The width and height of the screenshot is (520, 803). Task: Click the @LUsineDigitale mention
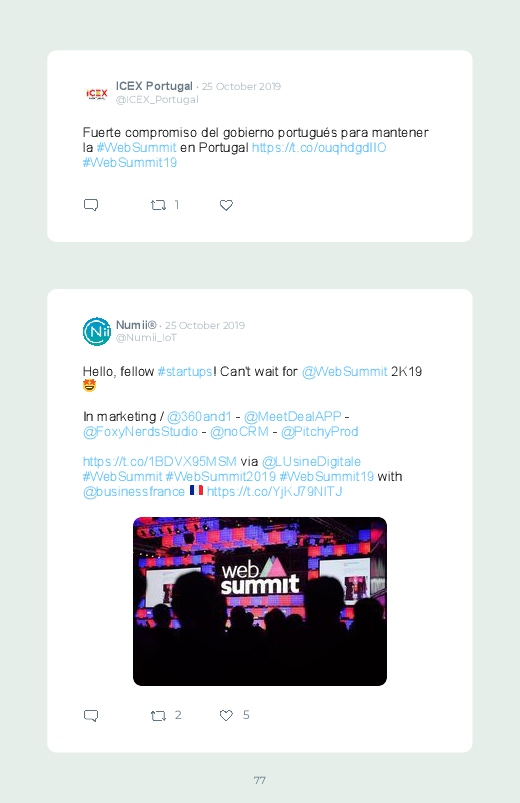point(311,461)
